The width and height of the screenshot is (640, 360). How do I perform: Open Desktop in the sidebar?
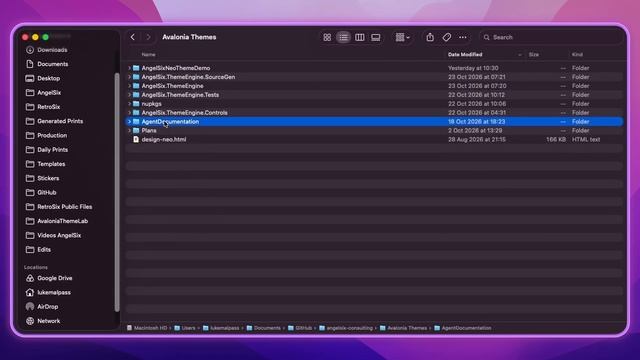pyautogui.click(x=48, y=78)
